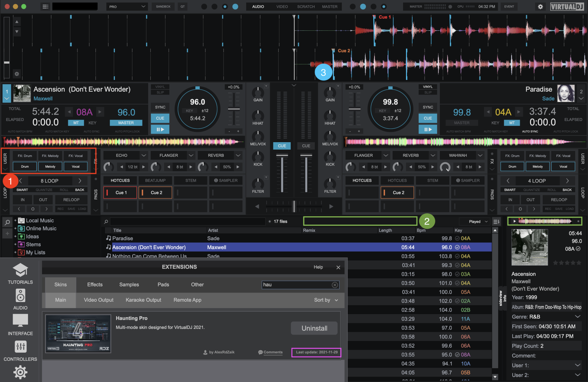
Task: Zoom waveform with the up arrow
Action: point(17,22)
